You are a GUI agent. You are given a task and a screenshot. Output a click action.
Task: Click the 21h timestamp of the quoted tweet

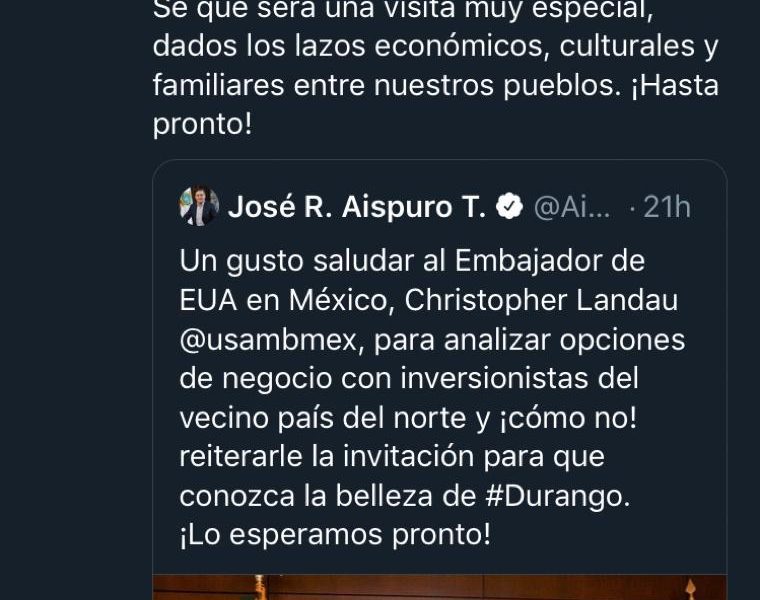(x=666, y=207)
